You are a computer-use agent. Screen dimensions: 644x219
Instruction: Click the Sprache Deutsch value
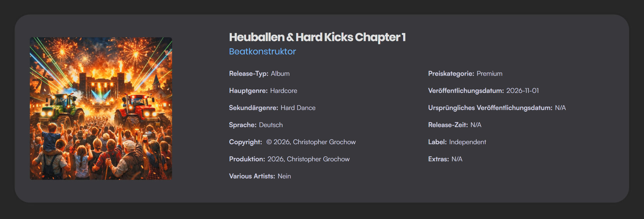point(271,125)
